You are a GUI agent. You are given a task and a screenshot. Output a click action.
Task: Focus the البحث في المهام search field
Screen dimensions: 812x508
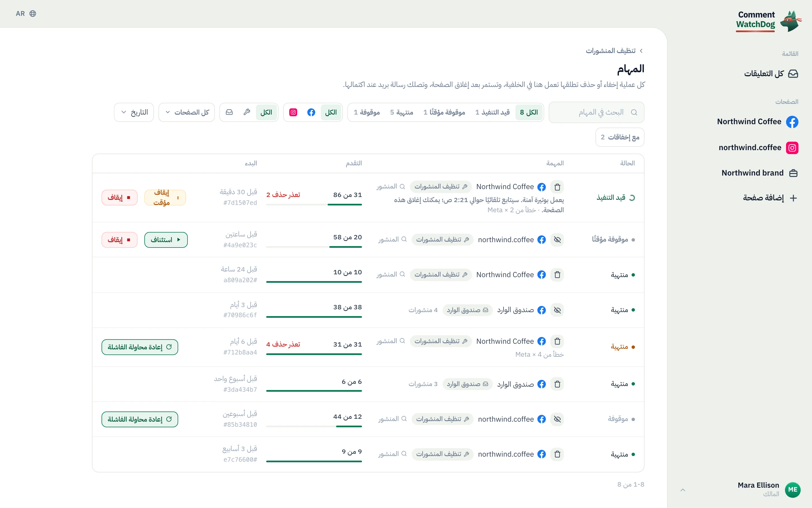(x=596, y=112)
